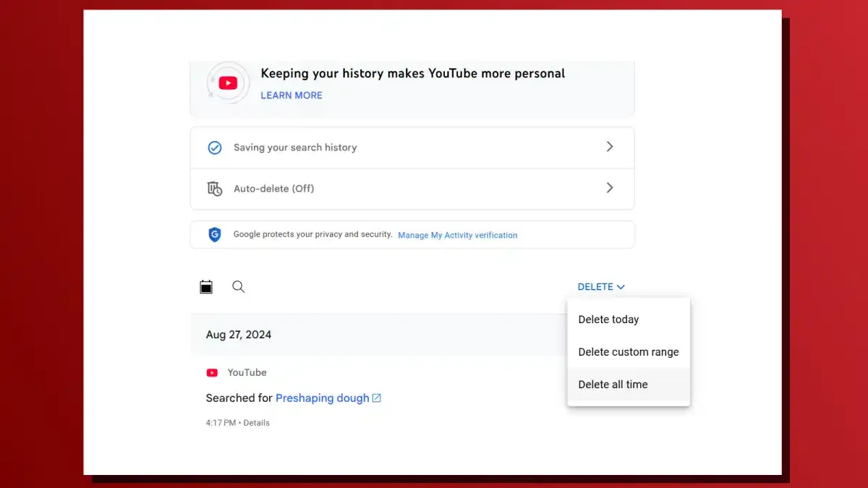This screenshot has height=488, width=868.
Task: Open the calendar date filter icon
Action: click(x=206, y=287)
